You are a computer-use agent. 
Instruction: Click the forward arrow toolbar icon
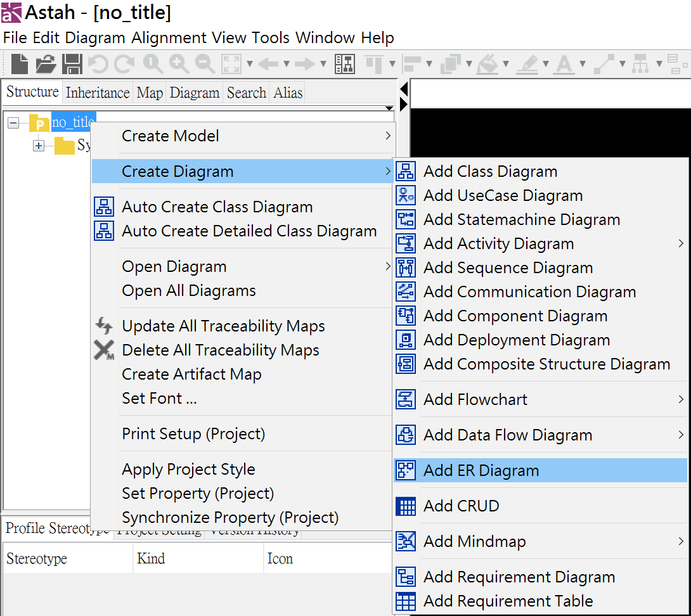coord(304,64)
